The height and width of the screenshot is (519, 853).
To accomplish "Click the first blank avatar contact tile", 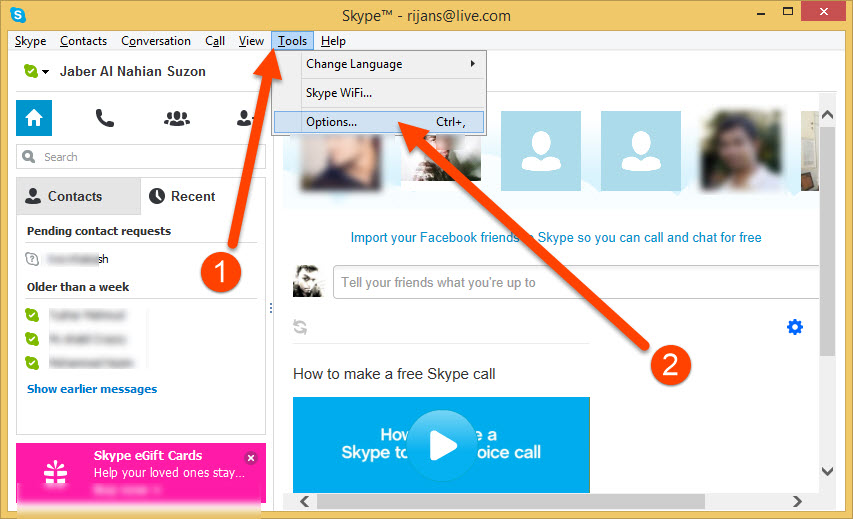I will pyautogui.click(x=541, y=151).
